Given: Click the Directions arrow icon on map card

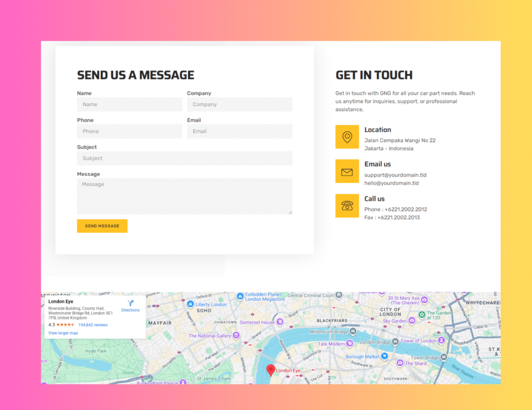Looking at the screenshot, I should pos(130,303).
